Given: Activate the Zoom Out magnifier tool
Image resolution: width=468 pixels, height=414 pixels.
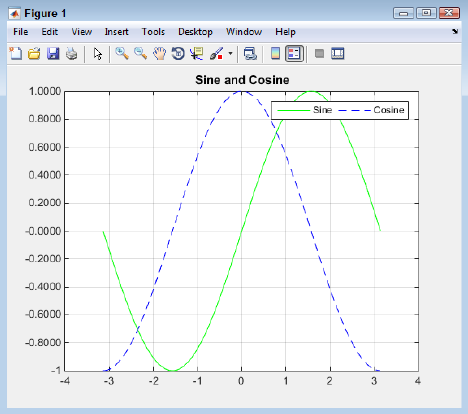Looking at the screenshot, I should 141,53.
